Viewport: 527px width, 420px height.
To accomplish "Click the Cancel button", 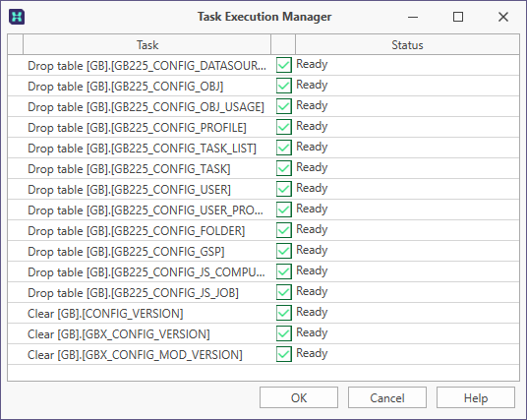I will pyautogui.click(x=387, y=397).
